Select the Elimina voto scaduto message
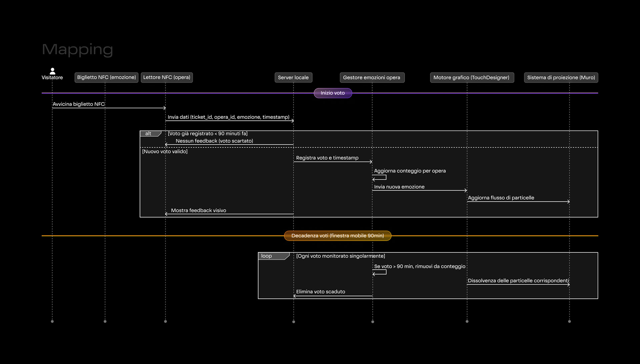 tap(321, 292)
